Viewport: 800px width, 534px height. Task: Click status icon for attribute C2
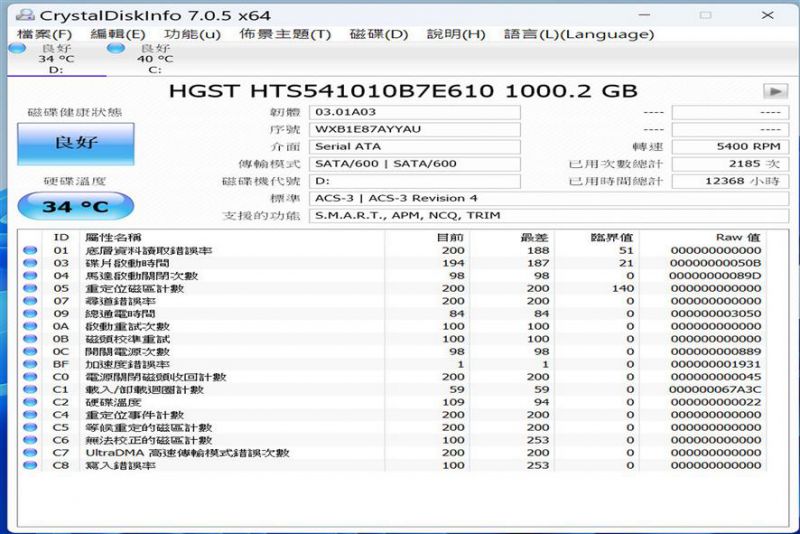30,402
